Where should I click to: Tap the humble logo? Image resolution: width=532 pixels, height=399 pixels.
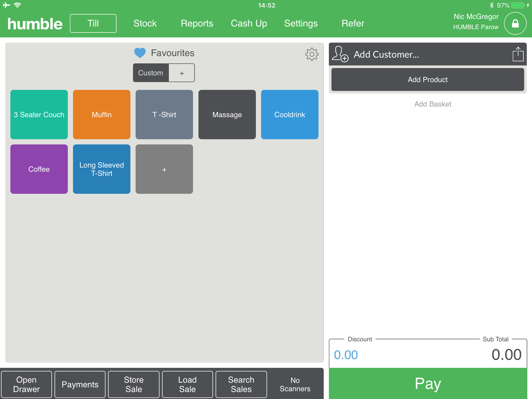pyautogui.click(x=35, y=24)
